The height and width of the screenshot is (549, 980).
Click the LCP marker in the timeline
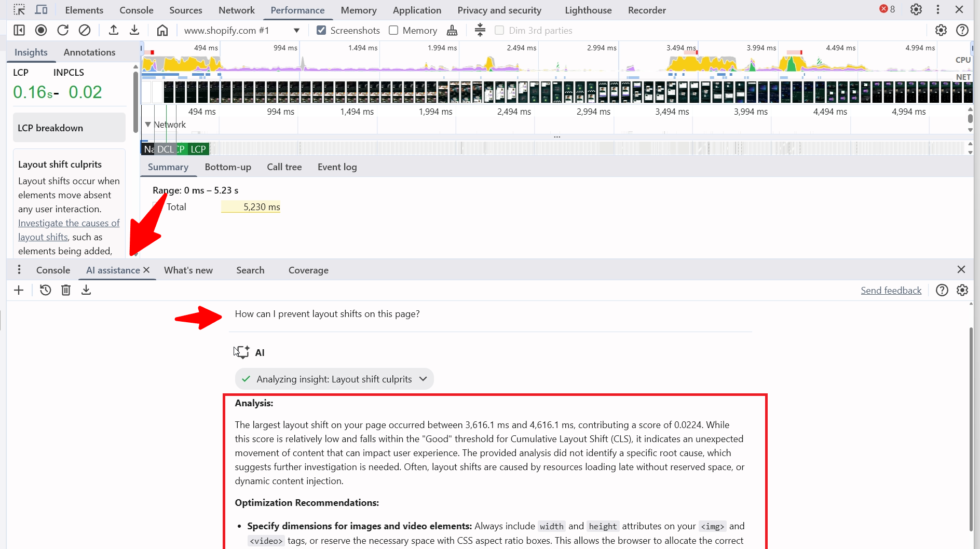[198, 149]
